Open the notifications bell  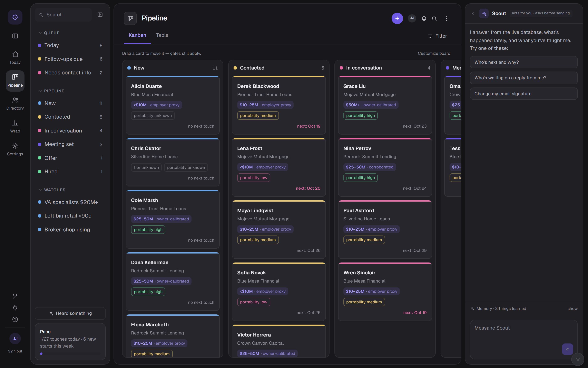tap(424, 18)
